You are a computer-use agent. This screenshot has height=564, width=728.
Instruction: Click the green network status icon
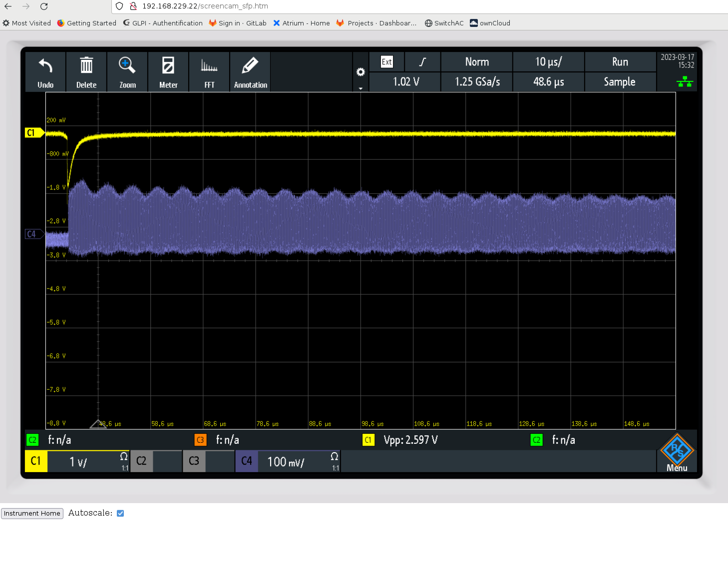click(x=684, y=82)
